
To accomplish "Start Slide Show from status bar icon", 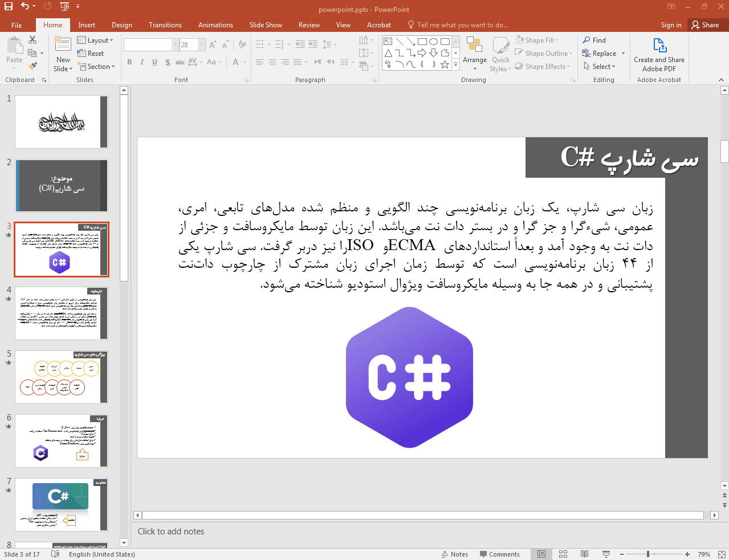I will (606, 554).
